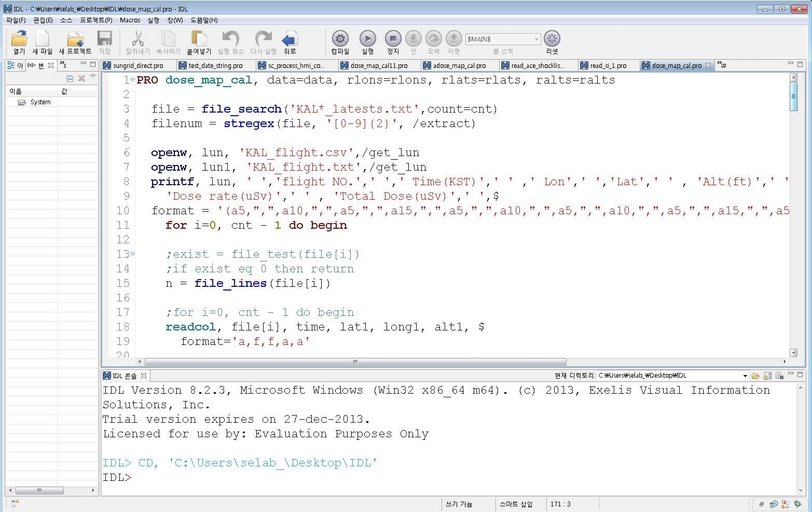Click the 아웃 (Step Out) icon

pos(454,39)
